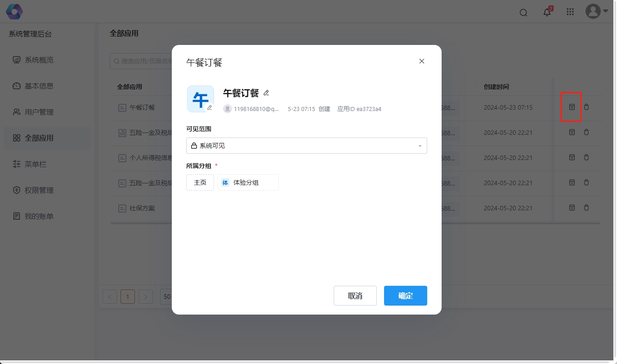Open the app grid launcher icon

pos(570,12)
